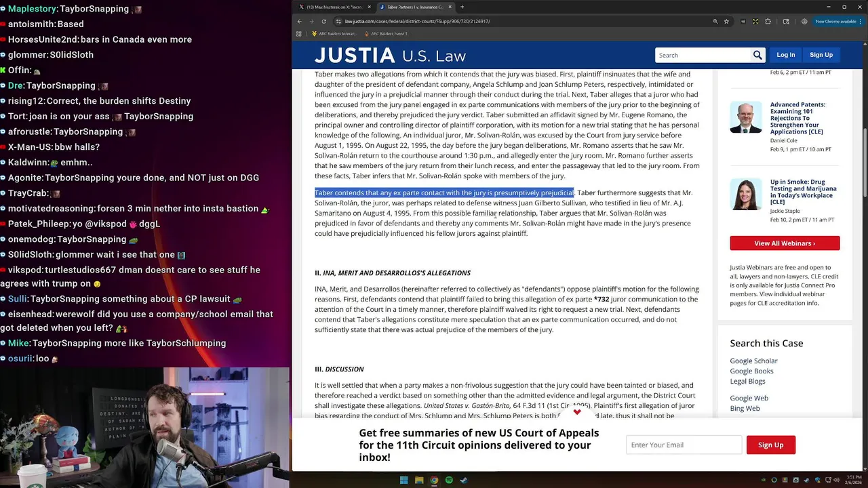Open Google Books search link
The image size is (868, 488).
751,371
